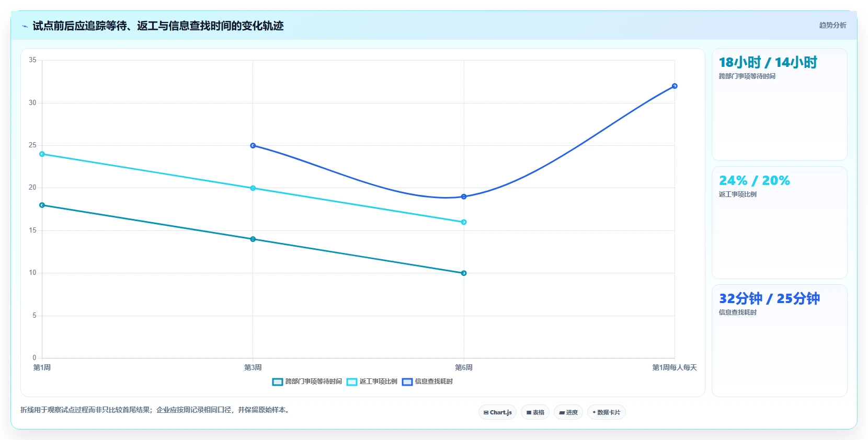Click the 32分钟 / 25分钟 card value
This screenshot has width=868, height=440.
(769, 299)
